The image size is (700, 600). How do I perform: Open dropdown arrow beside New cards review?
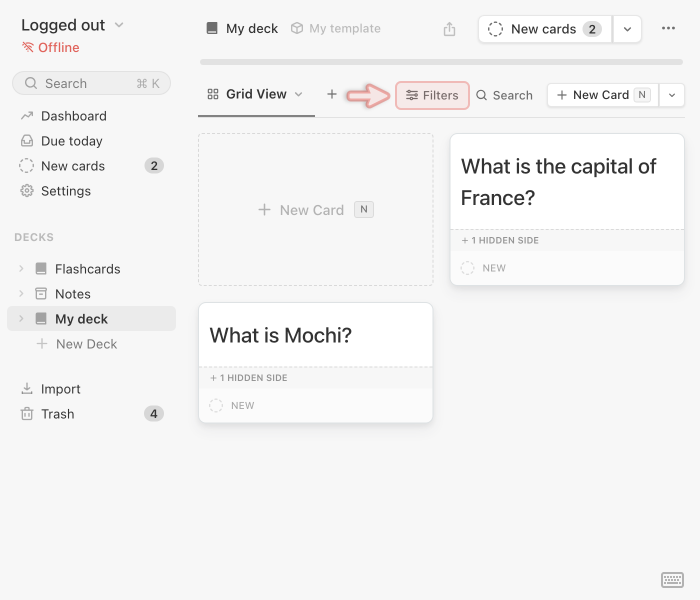click(627, 29)
